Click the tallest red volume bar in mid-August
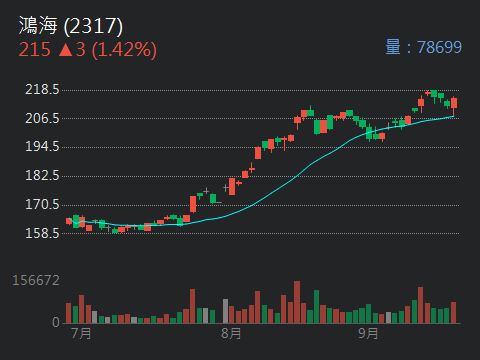The image size is (480, 360). [297, 302]
